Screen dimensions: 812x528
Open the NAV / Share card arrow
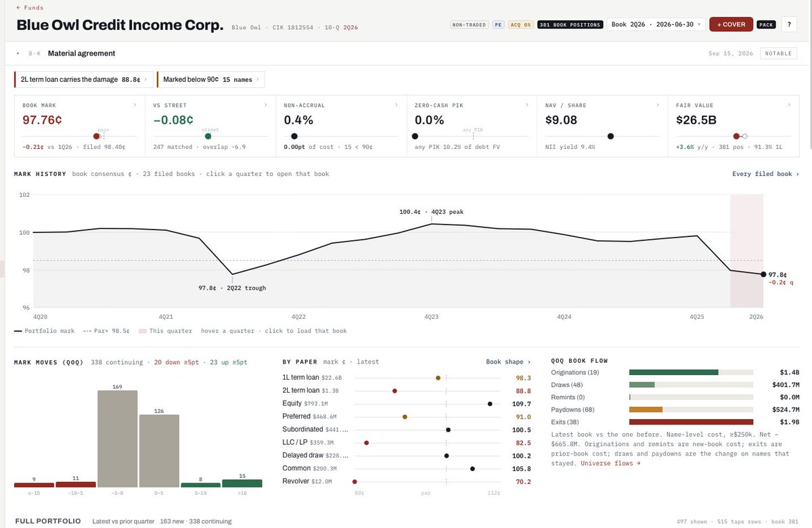pos(658,105)
